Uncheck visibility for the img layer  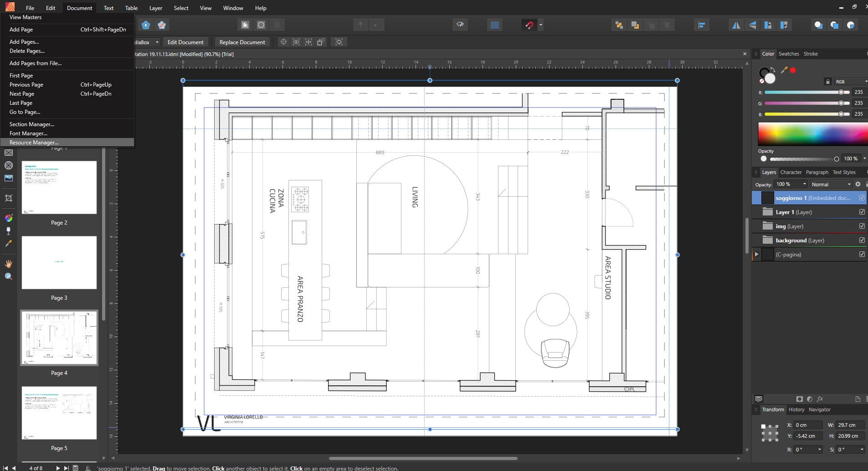tap(862, 226)
